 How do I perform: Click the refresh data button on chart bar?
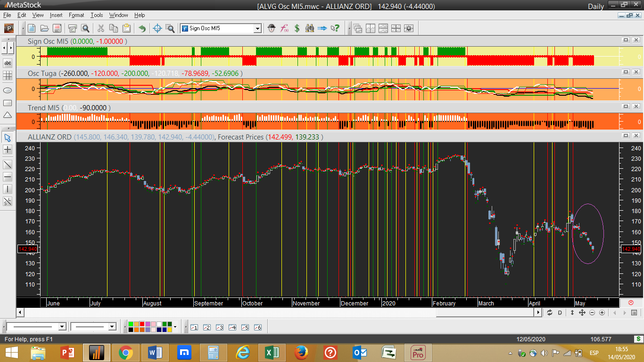tap(549, 313)
